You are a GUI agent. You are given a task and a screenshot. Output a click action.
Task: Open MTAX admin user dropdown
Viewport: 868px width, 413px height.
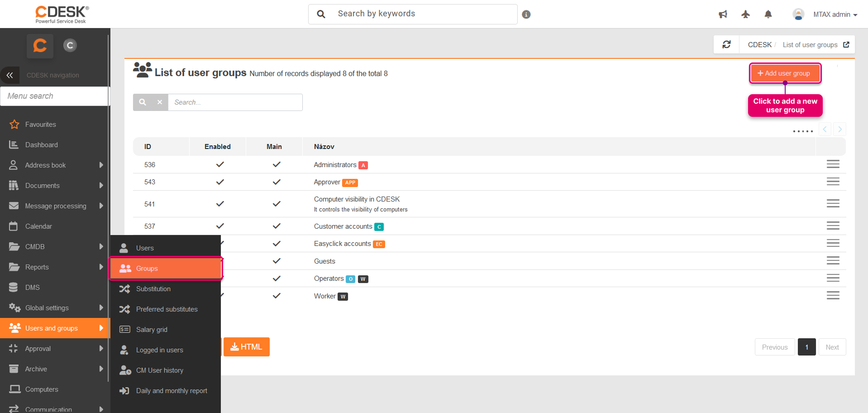point(825,14)
